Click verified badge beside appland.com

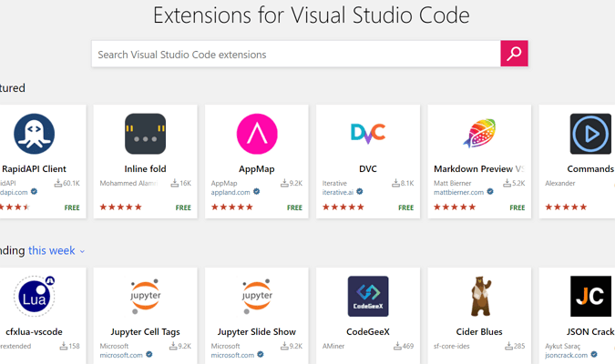click(x=257, y=192)
